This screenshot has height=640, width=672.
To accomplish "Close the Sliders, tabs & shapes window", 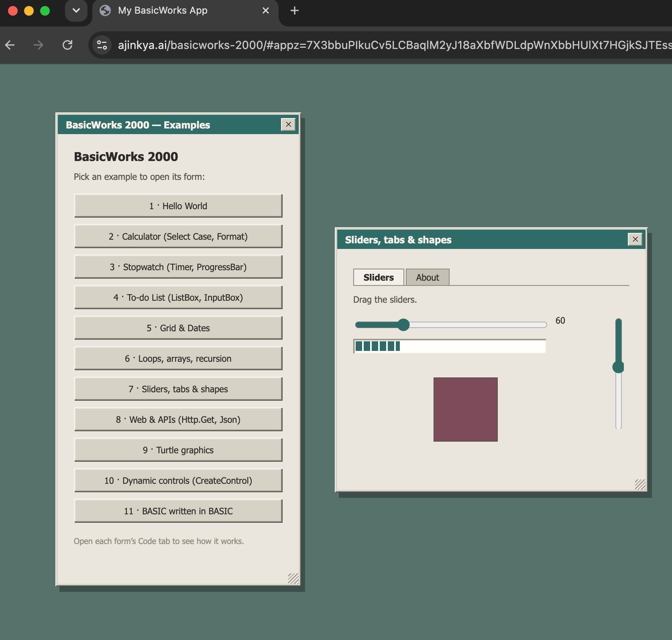I will [635, 239].
